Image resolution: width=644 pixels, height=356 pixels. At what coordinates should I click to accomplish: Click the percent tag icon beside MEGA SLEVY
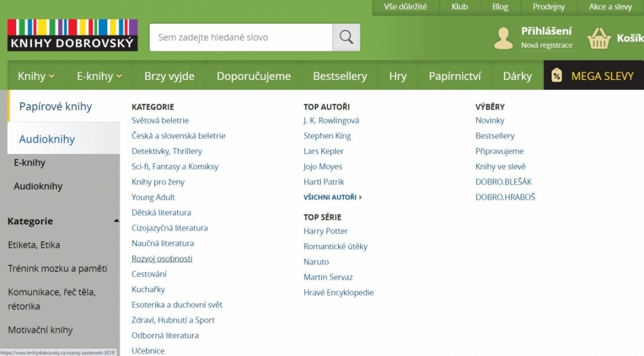(x=556, y=76)
